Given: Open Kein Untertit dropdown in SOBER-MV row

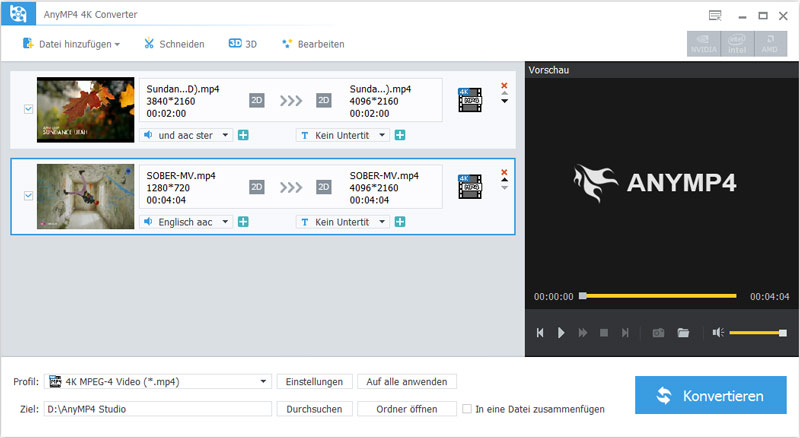Looking at the screenshot, I should [342, 222].
